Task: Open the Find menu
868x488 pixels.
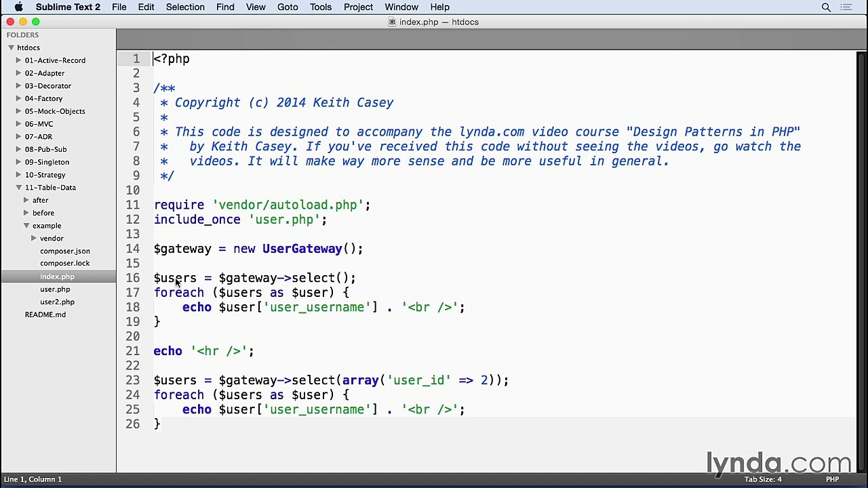Action: tap(225, 7)
